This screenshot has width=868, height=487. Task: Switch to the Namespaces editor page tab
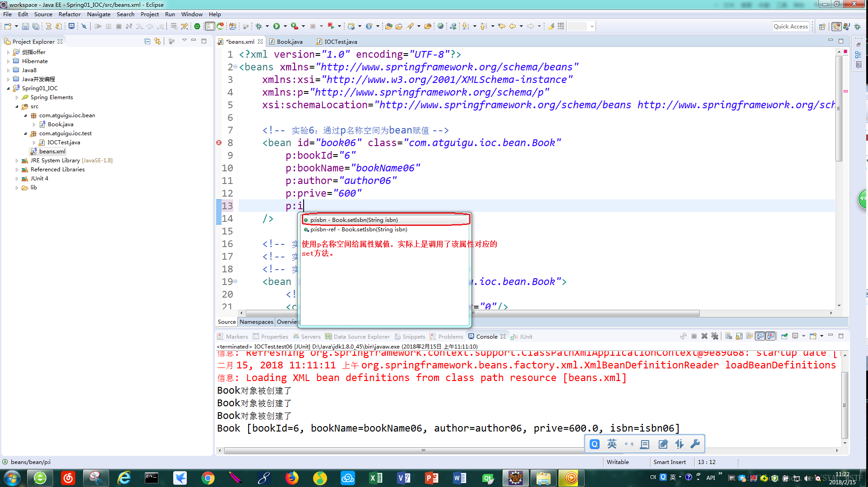[x=256, y=322]
